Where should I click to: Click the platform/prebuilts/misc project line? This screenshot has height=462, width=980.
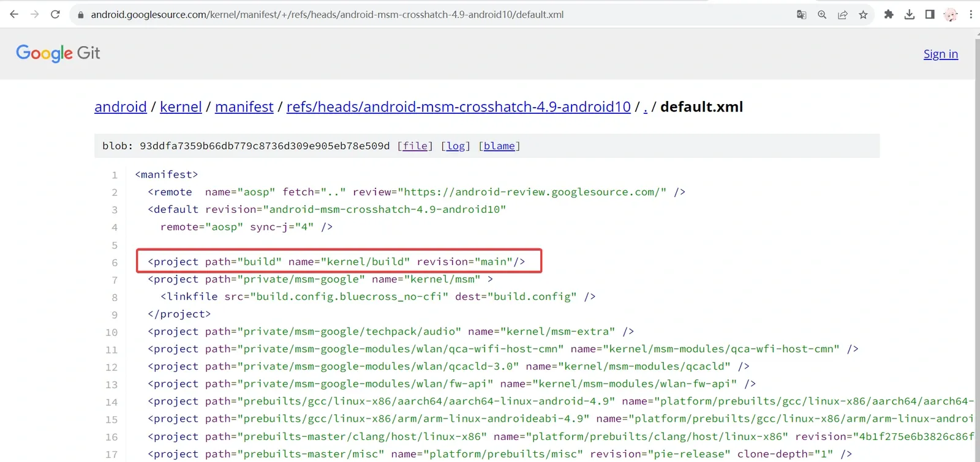(x=500, y=453)
